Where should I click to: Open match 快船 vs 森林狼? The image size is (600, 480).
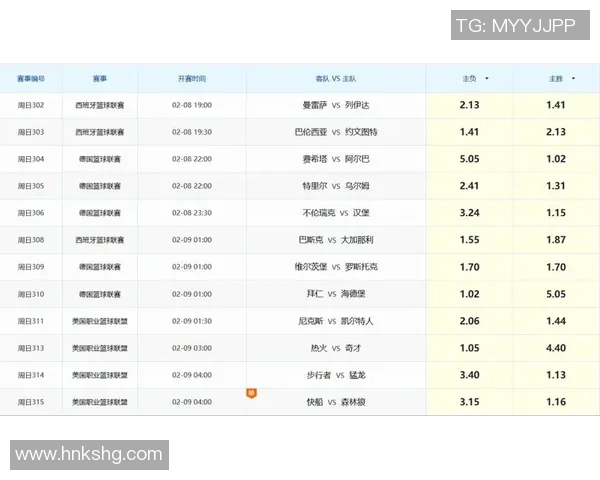(335, 402)
